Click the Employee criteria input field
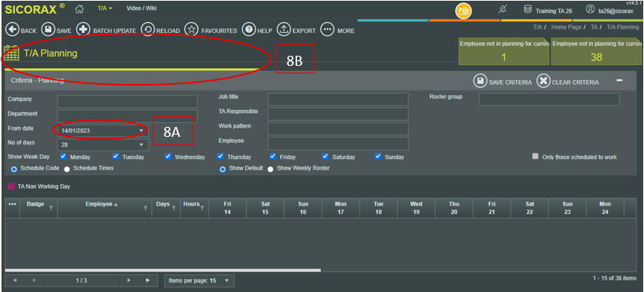 pyautogui.click(x=338, y=144)
